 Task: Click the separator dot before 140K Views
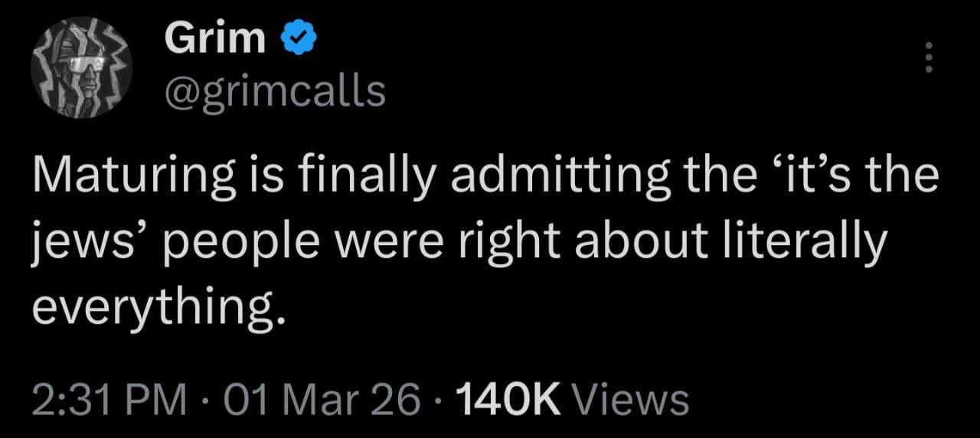click(438, 400)
